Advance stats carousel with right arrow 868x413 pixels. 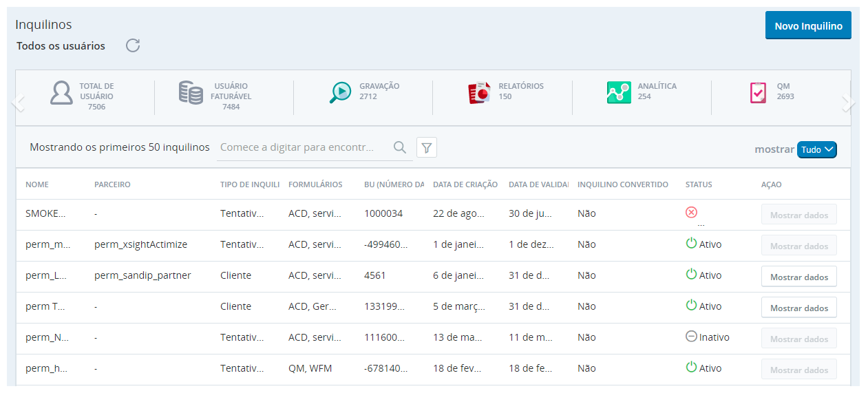click(x=849, y=103)
